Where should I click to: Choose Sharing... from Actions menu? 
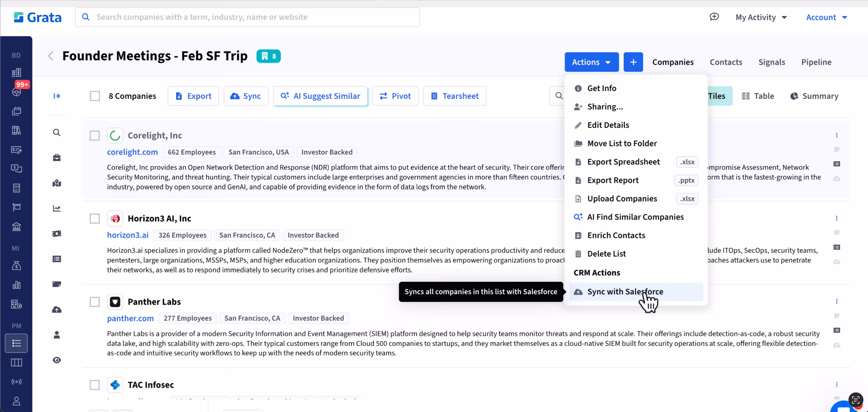pyautogui.click(x=636, y=107)
